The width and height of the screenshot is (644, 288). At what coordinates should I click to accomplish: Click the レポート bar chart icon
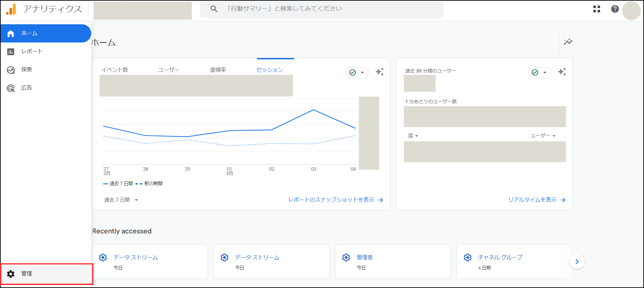(11, 52)
